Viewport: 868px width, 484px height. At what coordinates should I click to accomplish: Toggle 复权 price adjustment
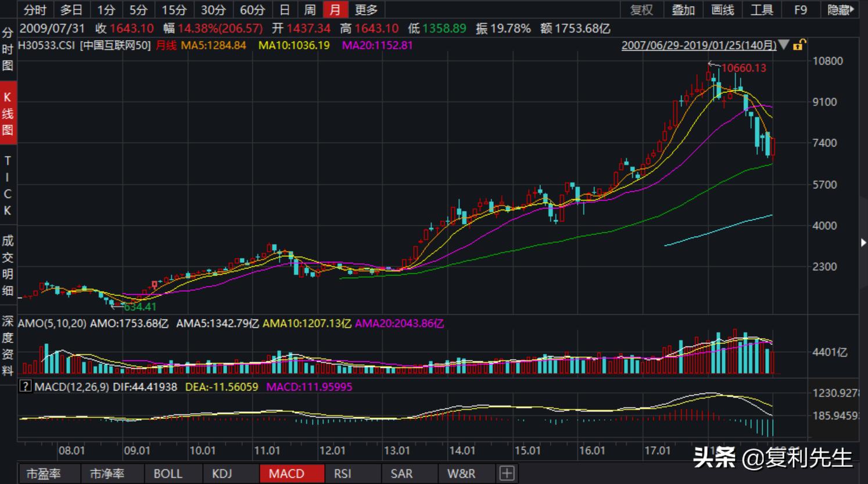coord(642,10)
